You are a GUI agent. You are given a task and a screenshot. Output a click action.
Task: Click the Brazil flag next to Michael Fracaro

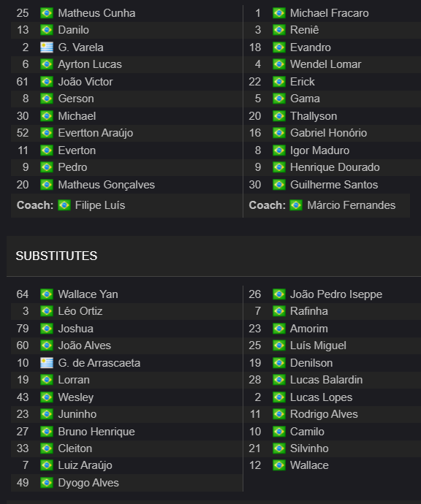(x=279, y=13)
